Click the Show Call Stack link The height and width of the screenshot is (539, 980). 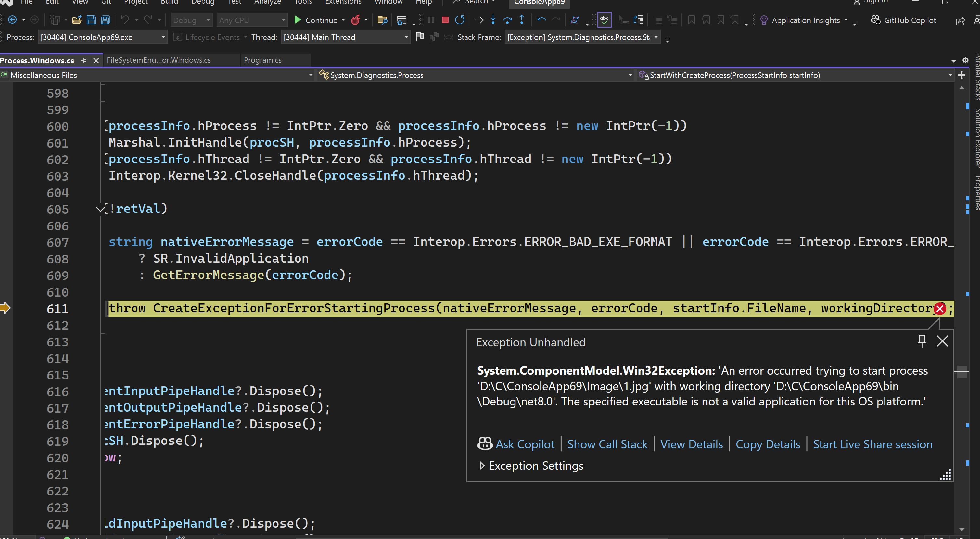click(x=607, y=444)
